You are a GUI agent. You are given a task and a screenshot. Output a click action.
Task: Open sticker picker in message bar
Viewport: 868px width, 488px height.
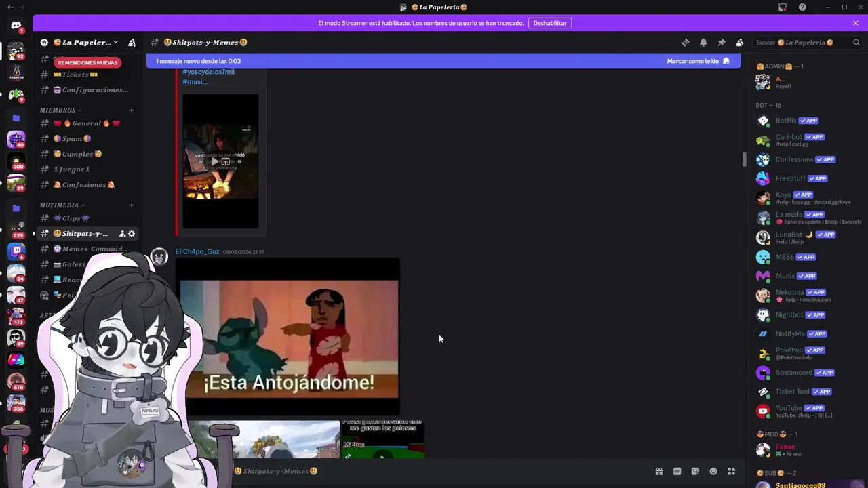pyautogui.click(x=695, y=471)
